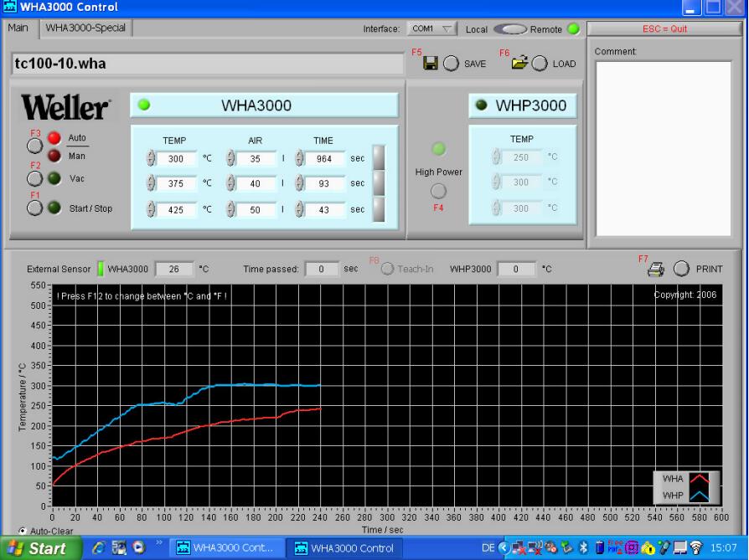This screenshot has height=560, width=749.
Task: Click the tc100-10.wha filename field
Action: tap(208, 64)
